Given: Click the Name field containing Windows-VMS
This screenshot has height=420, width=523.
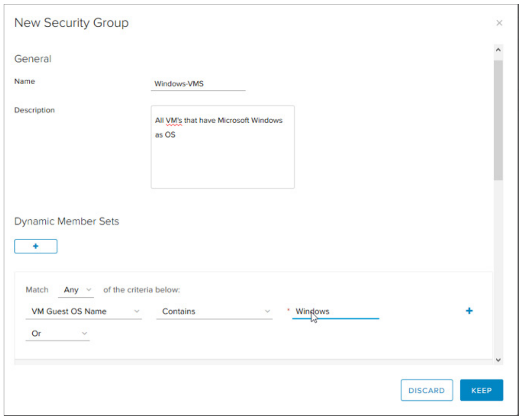Looking at the screenshot, I should (198, 83).
